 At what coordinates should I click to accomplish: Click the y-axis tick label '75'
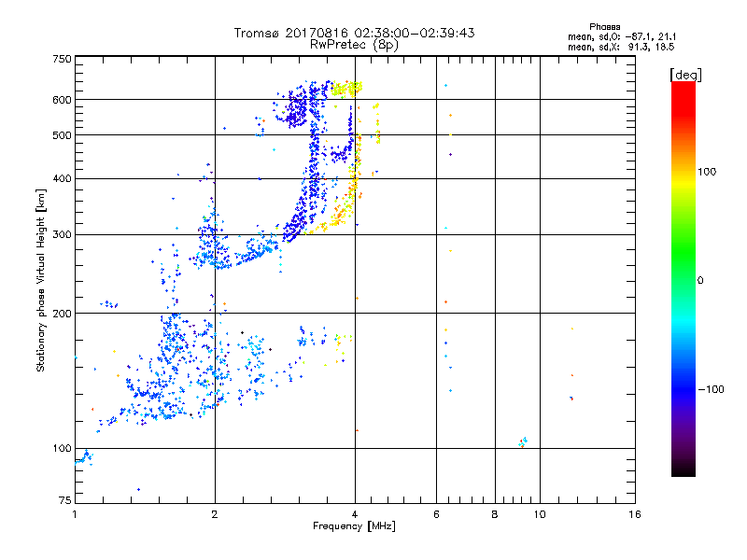point(65,500)
